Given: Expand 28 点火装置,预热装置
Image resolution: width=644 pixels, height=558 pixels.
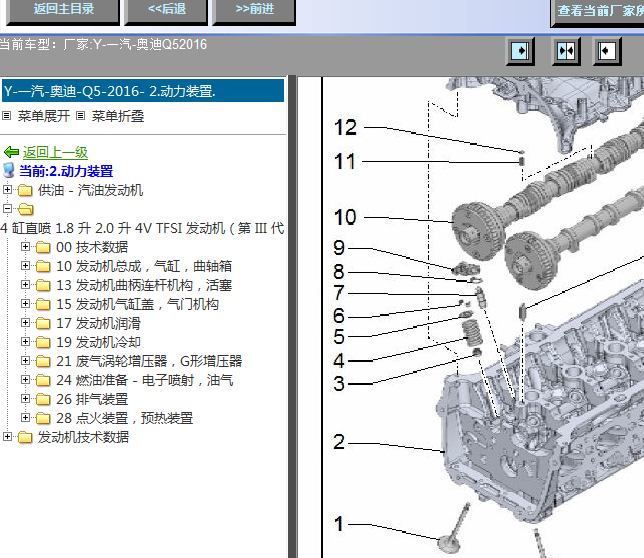Looking at the screenshot, I should (x=25, y=418).
